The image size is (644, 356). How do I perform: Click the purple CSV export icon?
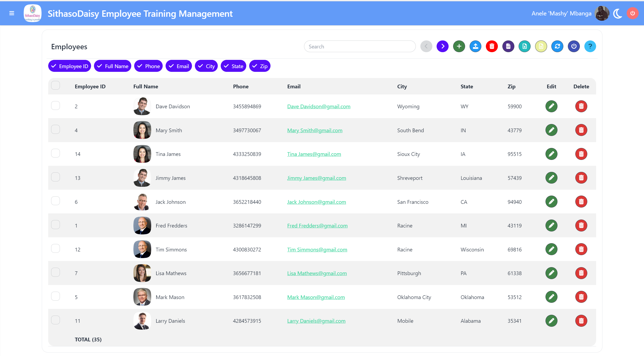(508, 46)
